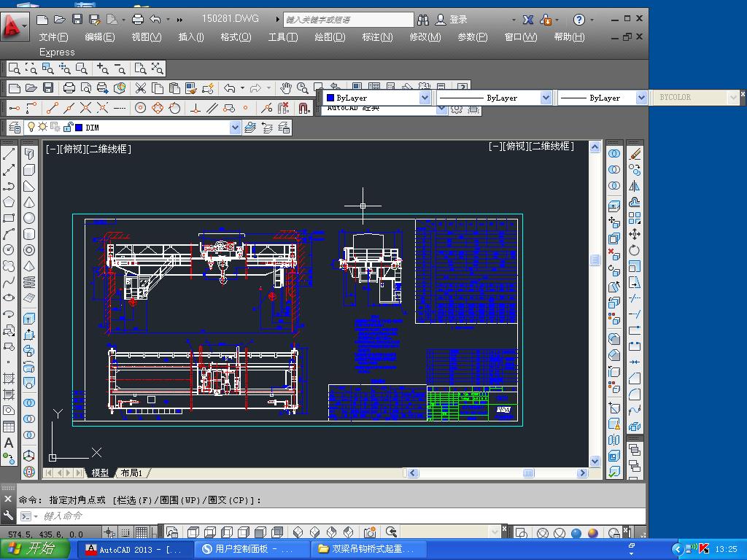Toggle the DIM layer lightbulb on/off
Image resolution: width=747 pixels, height=560 pixels.
[31, 128]
